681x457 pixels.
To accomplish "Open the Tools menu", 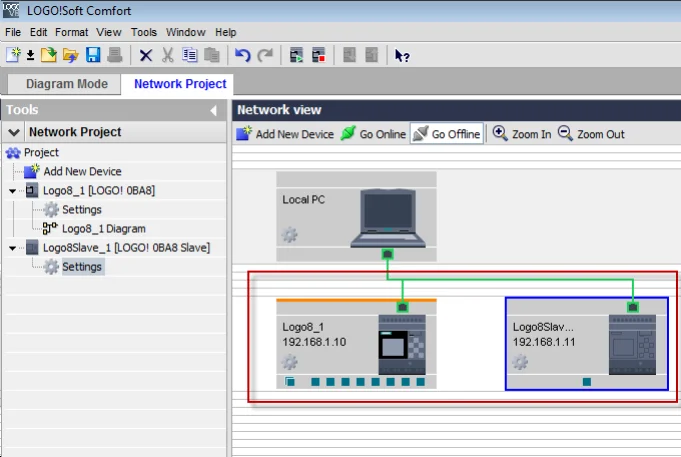I will pyautogui.click(x=144, y=32).
